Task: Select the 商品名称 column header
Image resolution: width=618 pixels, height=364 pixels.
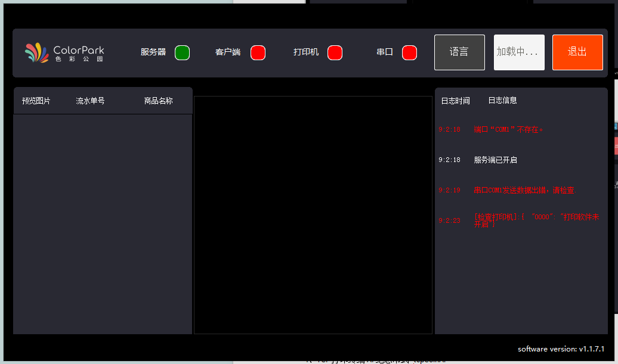Action: (158, 101)
